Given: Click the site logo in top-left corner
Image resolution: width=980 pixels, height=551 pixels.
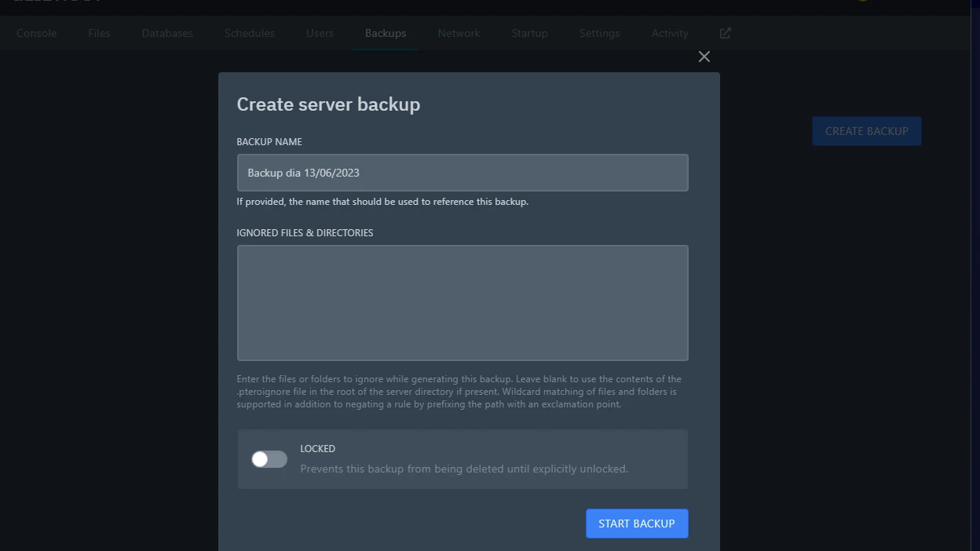Looking at the screenshot, I should 55,2.
